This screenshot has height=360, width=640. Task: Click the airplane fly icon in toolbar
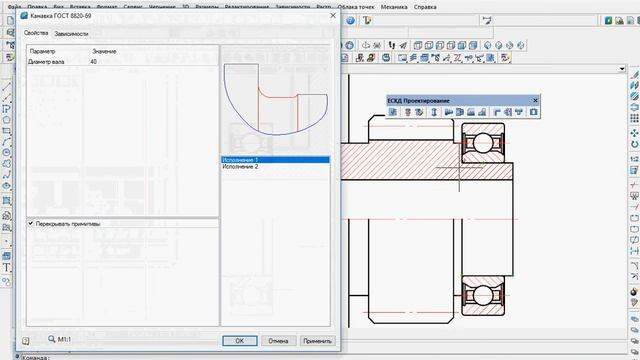click(x=403, y=45)
